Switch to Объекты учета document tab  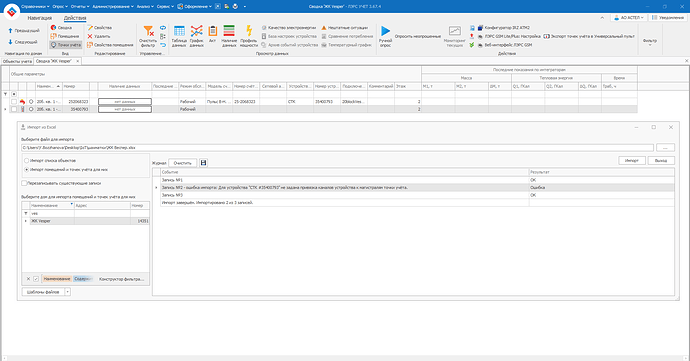pyautogui.click(x=17, y=61)
